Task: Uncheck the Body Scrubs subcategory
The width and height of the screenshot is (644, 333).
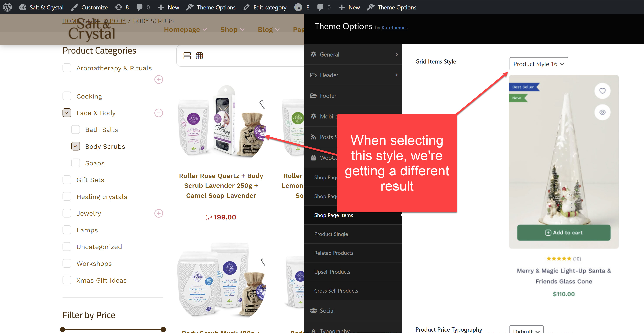Action: 75,146
